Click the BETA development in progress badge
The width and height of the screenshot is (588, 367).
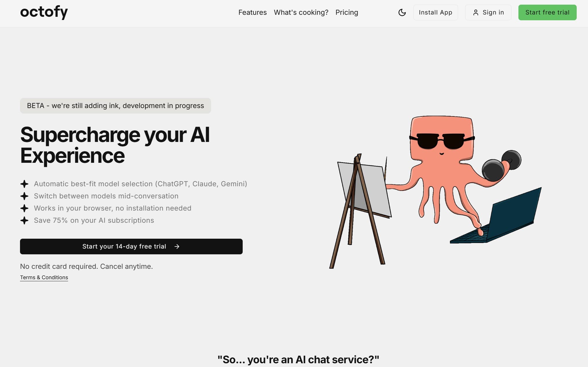(115, 106)
